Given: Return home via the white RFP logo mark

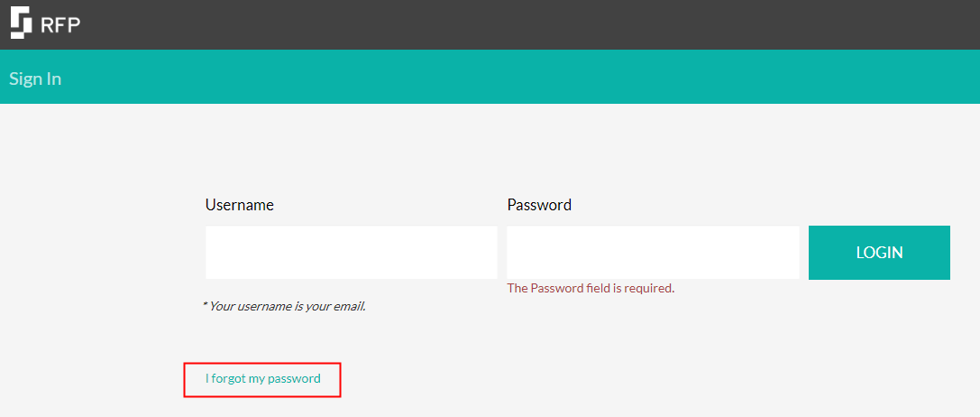Looking at the screenshot, I should click(21, 23).
